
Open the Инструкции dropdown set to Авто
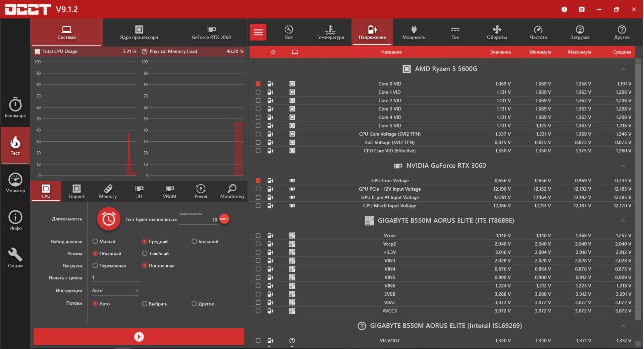coord(115,291)
